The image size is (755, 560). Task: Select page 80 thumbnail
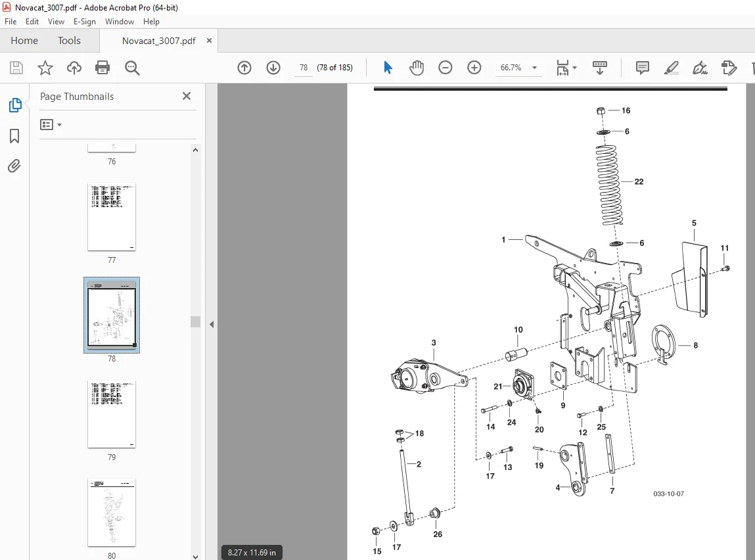[x=112, y=512]
